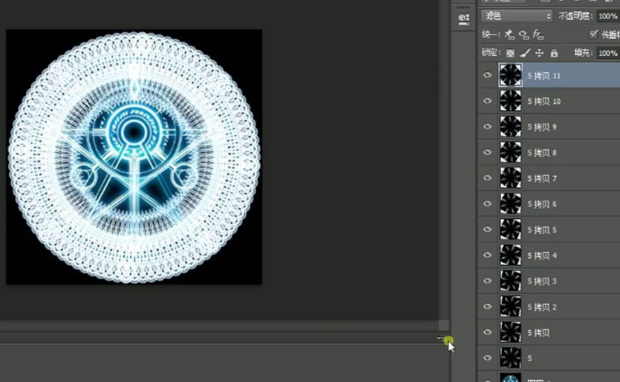Click the layer name 5 拷贝 7

point(542,178)
